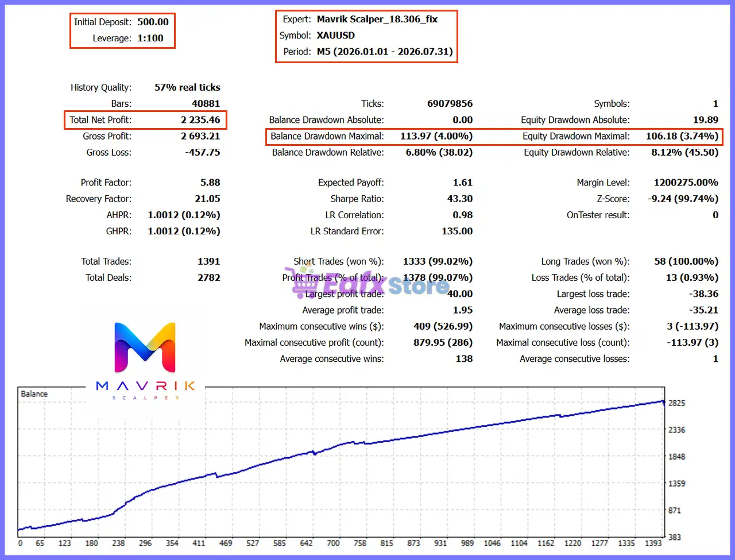Select the OnTester result label
Viewport: 735px width, 560px height.
[x=598, y=215]
